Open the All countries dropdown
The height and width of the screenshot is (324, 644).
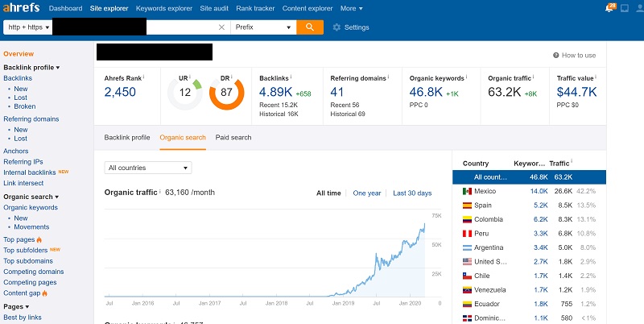148,168
